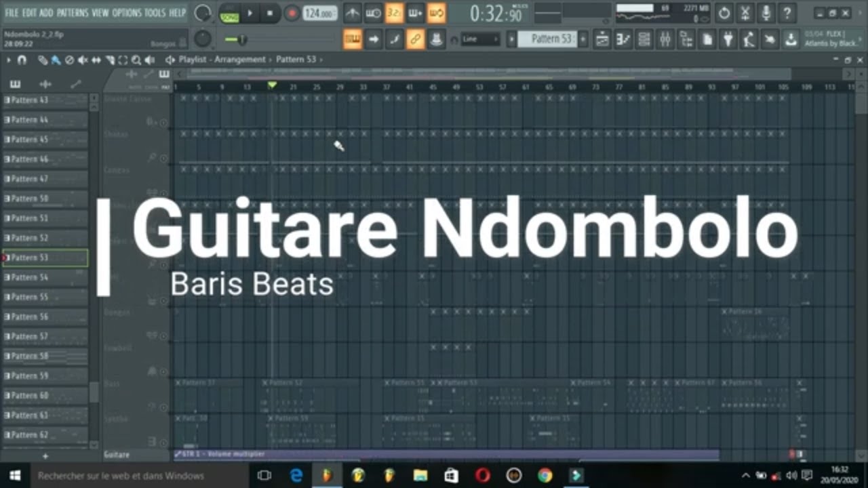
Task: Toggle the overdub/blend recording button
Action: click(415, 13)
